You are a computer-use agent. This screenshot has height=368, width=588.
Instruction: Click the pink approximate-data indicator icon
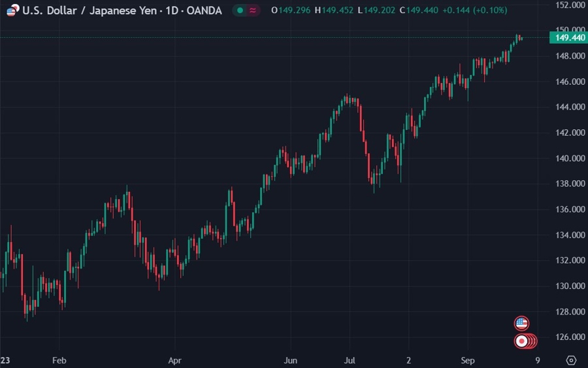[253, 10]
